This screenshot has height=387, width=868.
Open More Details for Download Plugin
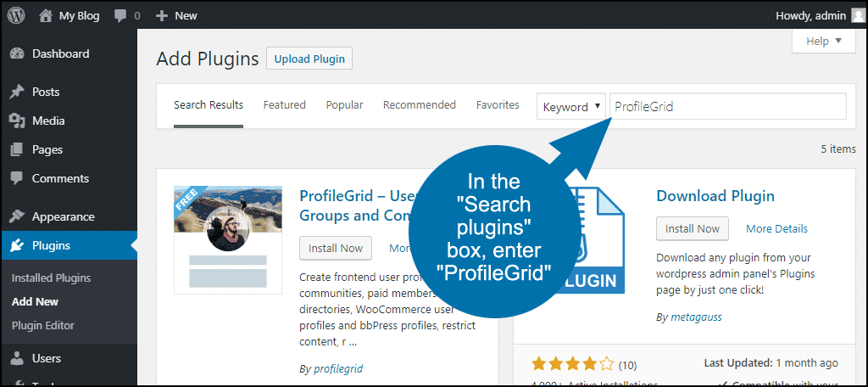click(x=776, y=228)
